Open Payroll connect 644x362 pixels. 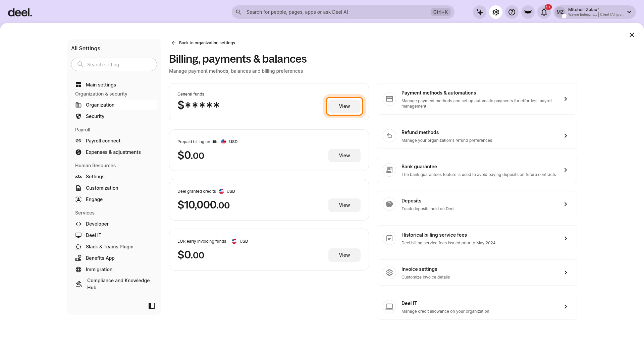(x=114, y=141)
